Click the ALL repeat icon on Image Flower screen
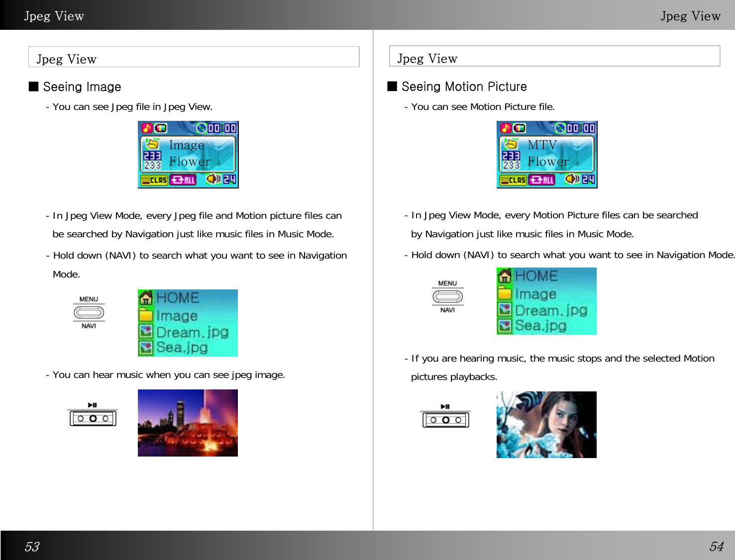 (x=183, y=180)
